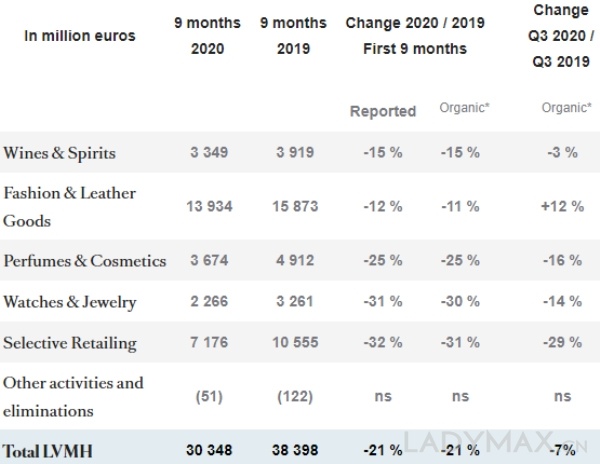The height and width of the screenshot is (464, 600).
Task: Select the 'Change 2020 / 2019 First 9 months' header
Action: pyautogui.click(x=411, y=35)
